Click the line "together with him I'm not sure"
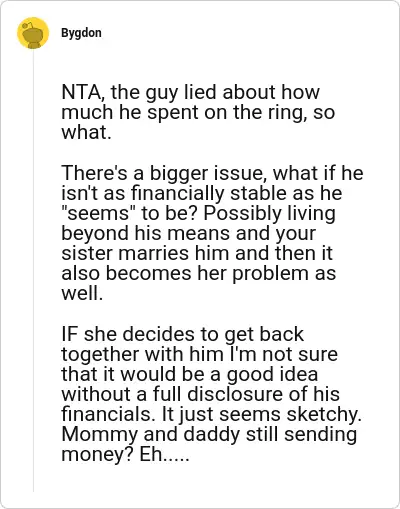The width and height of the screenshot is (400, 509). point(199,354)
